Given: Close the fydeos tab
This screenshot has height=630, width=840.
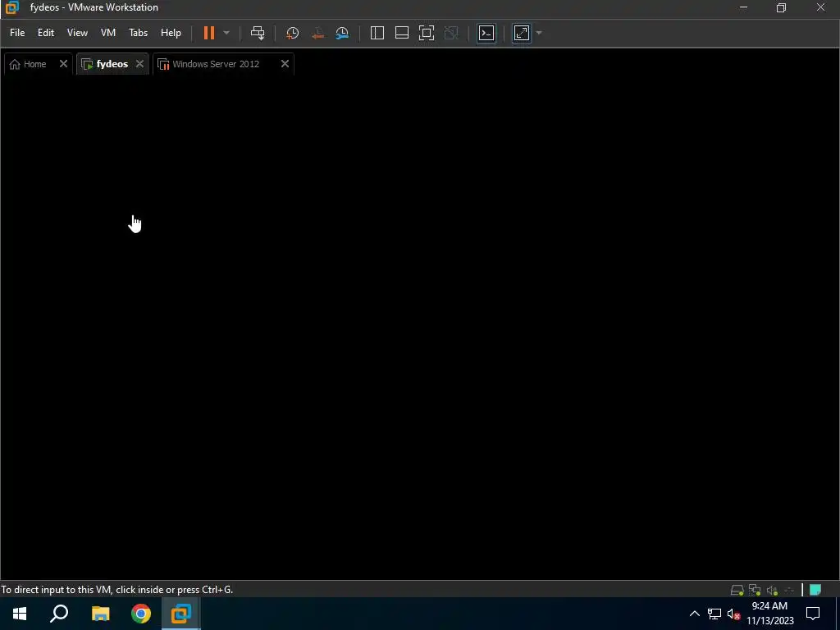Looking at the screenshot, I should pyautogui.click(x=139, y=64).
